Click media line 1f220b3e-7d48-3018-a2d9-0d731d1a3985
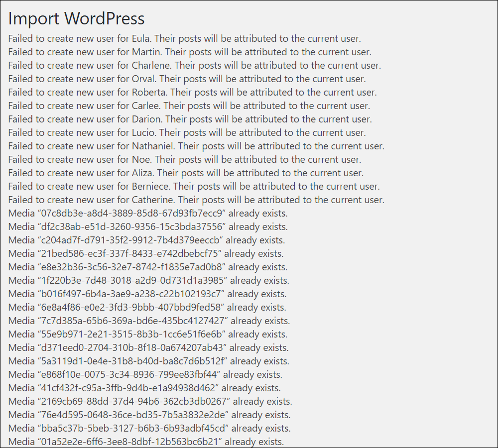This screenshot has width=498, height=448. (149, 280)
